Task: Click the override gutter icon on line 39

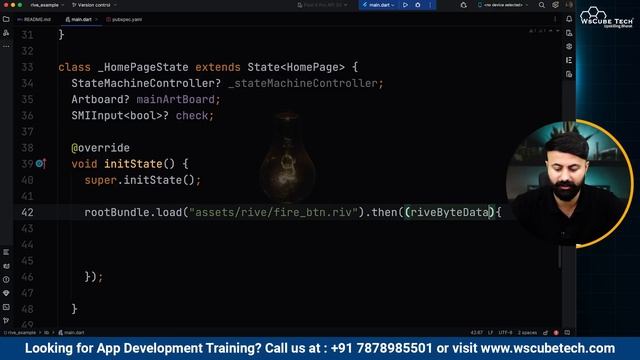Action: tap(40, 164)
